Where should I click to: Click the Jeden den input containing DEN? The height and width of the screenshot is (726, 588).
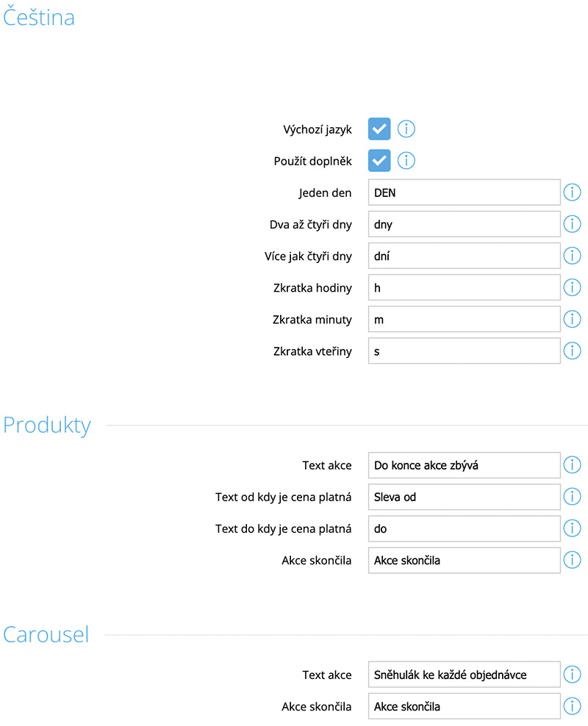464,192
